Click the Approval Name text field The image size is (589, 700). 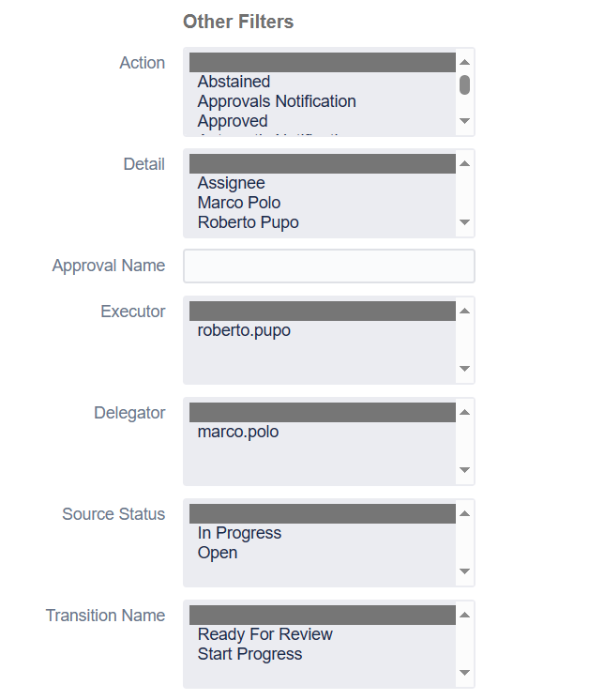(x=328, y=266)
